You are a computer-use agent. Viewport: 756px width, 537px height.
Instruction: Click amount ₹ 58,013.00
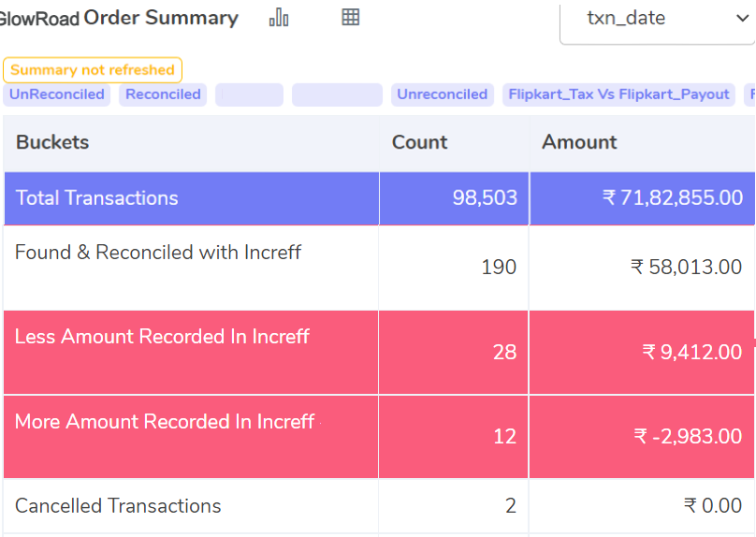tap(686, 267)
